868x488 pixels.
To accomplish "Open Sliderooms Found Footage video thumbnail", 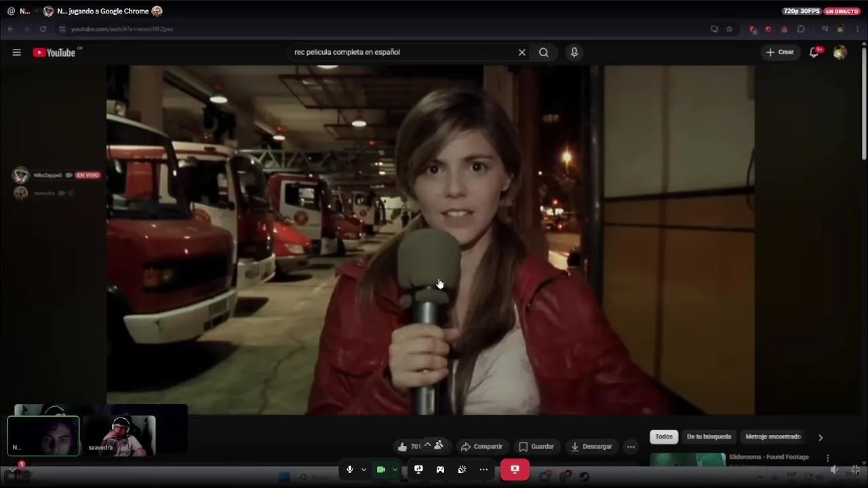I will (688, 460).
